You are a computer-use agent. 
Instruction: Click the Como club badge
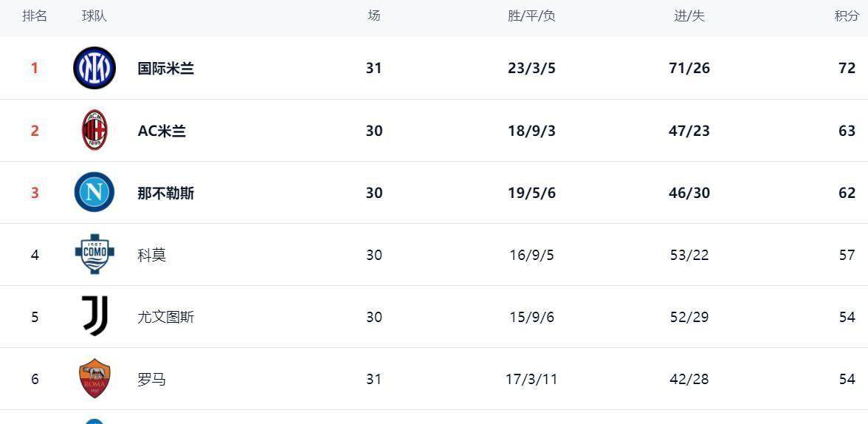click(x=94, y=254)
